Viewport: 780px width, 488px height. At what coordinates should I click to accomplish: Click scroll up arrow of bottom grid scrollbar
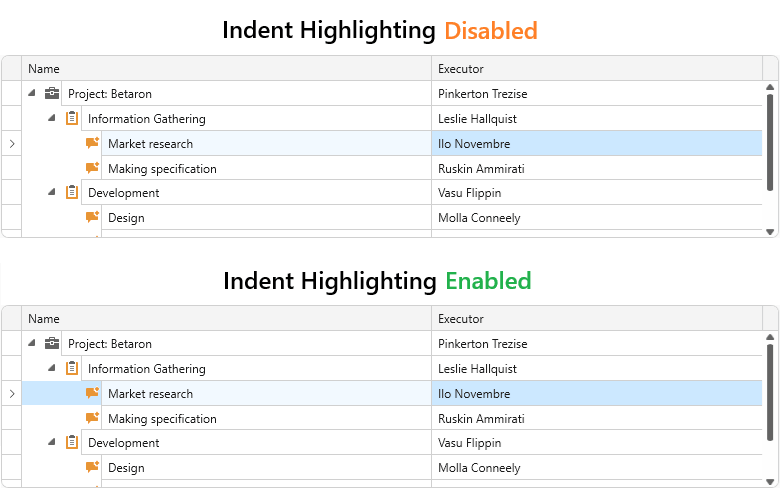pyautogui.click(x=770, y=337)
